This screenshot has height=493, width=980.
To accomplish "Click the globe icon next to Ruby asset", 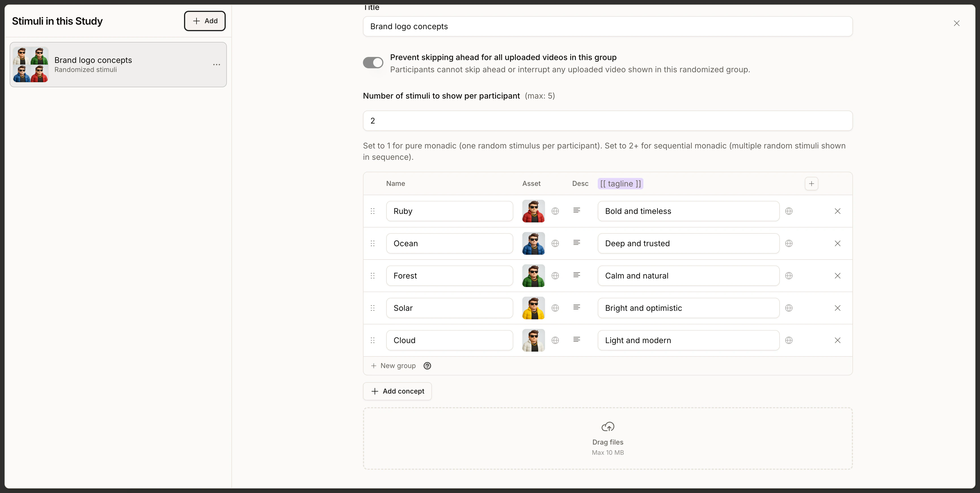I will 555,211.
